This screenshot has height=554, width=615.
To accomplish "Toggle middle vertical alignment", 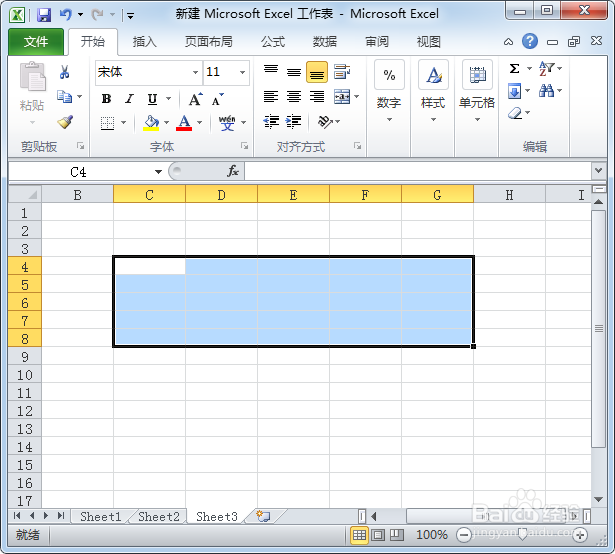I will click(294, 72).
